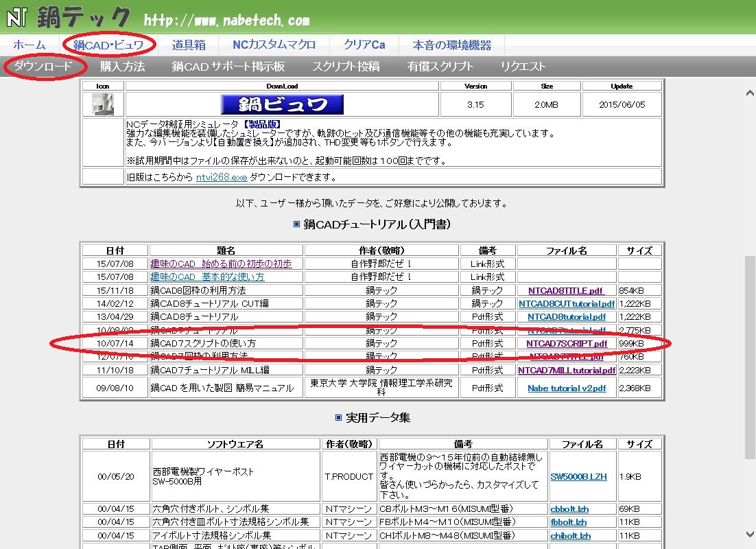Select the 購入方法 submenu item

click(x=123, y=66)
